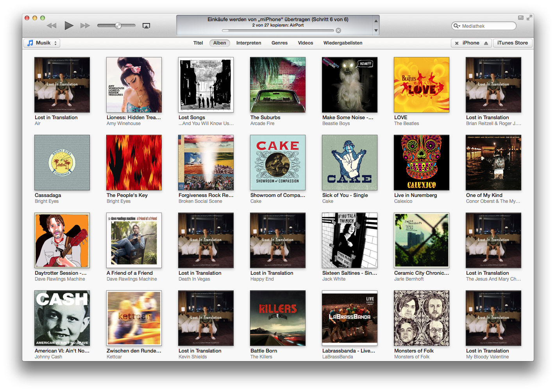Screen dimensions: 556x392
Task: Click the iPhone device button
Action: pyautogui.click(x=471, y=43)
